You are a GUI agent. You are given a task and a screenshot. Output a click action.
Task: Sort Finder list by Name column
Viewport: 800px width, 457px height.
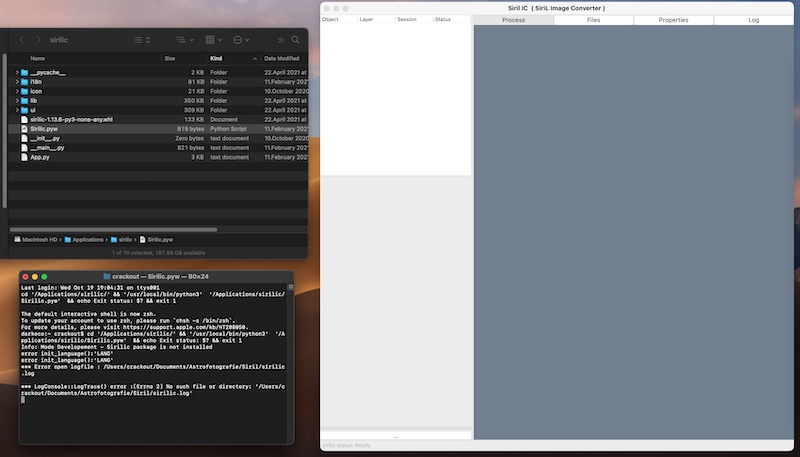(37, 59)
